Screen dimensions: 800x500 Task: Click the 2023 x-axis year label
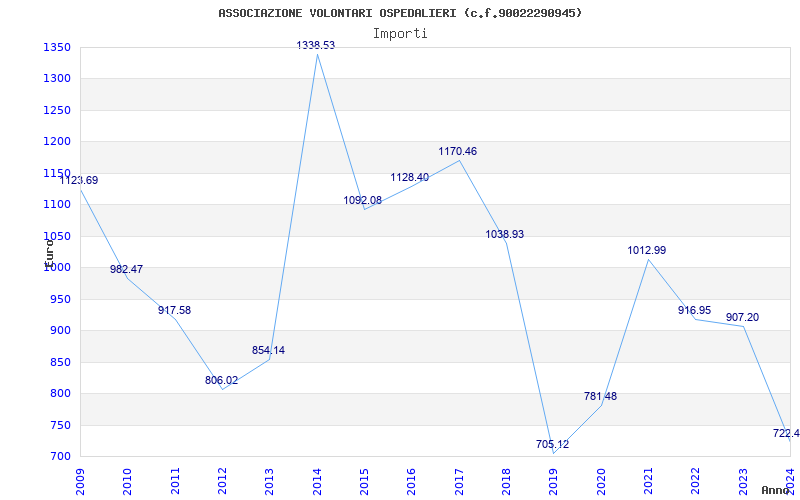(x=743, y=482)
